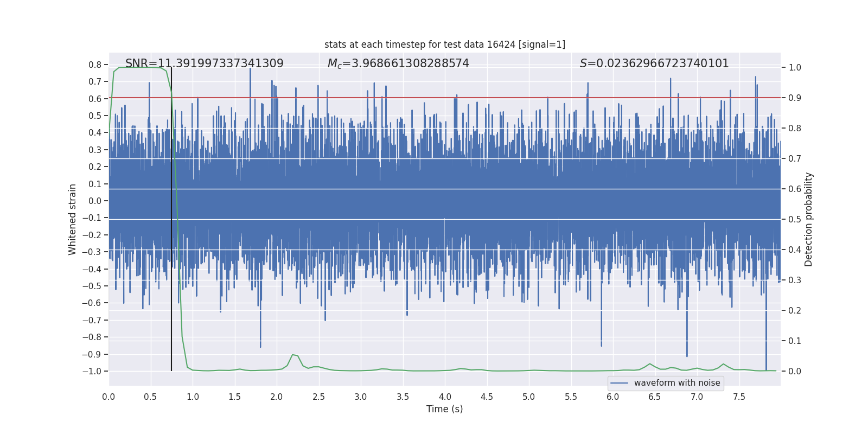Select the chirp mass Mc annotation text
The height and width of the screenshot is (434, 868).
[x=398, y=63]
